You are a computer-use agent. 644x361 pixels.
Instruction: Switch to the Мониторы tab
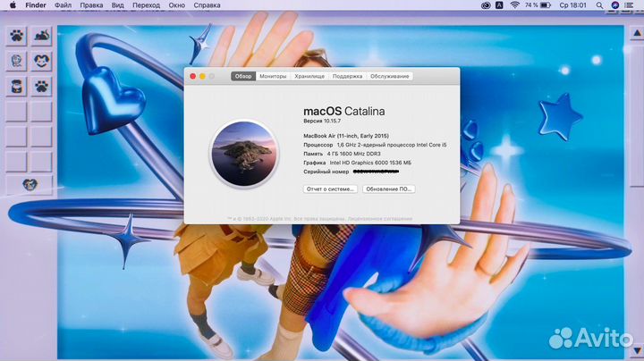tap(273, 76)
